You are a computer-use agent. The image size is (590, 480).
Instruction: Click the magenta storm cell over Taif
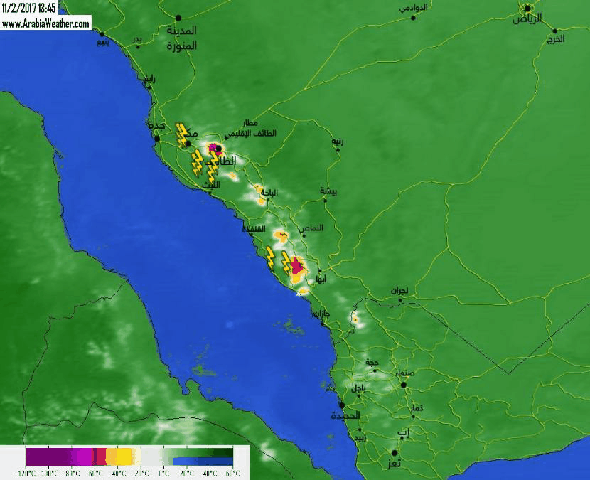point(213,147)
